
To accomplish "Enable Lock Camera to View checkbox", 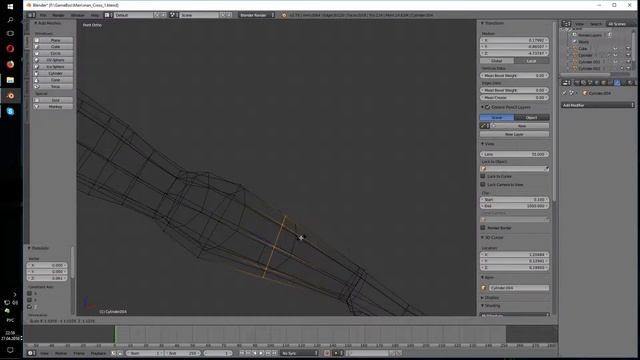I will [x=483, y=184].
